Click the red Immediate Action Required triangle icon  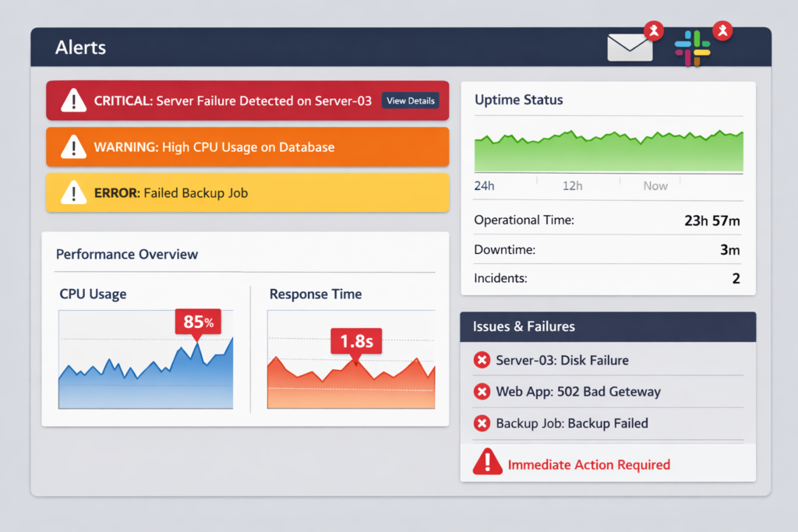[x=488, y=463]
